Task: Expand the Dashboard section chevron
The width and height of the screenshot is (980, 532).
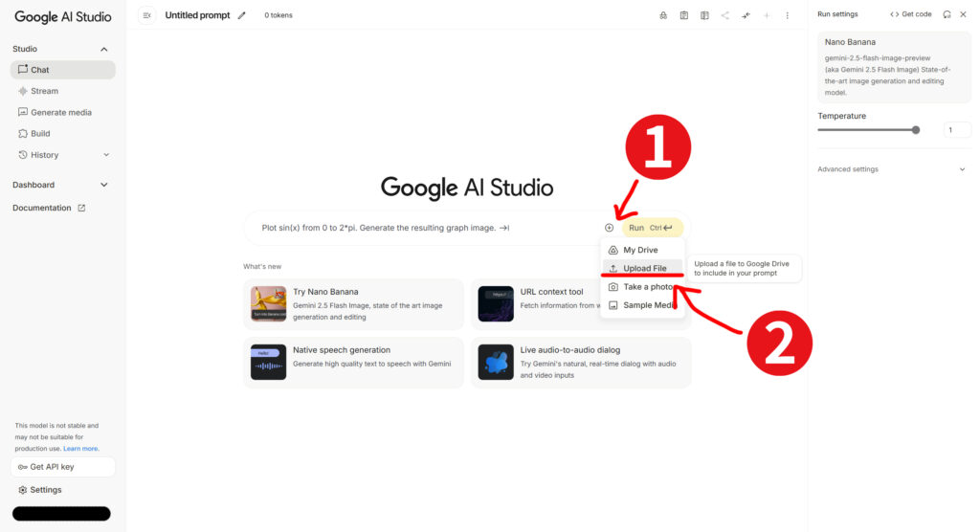Action: pyautogui.click(x=103, y=185)
